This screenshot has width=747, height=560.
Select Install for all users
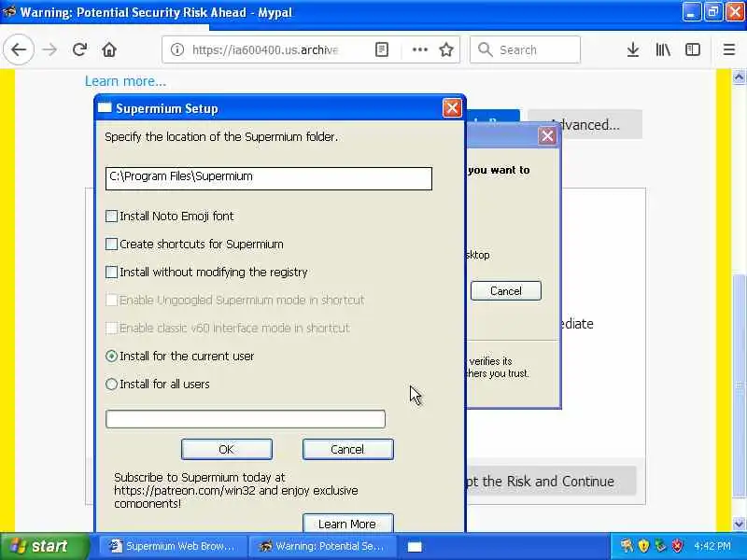point(111,385)
